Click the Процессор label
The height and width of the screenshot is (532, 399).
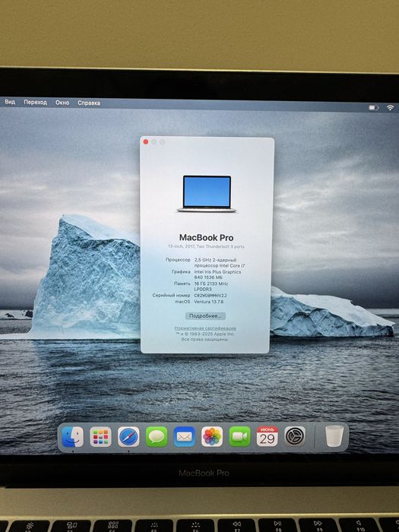coord(178,260)
